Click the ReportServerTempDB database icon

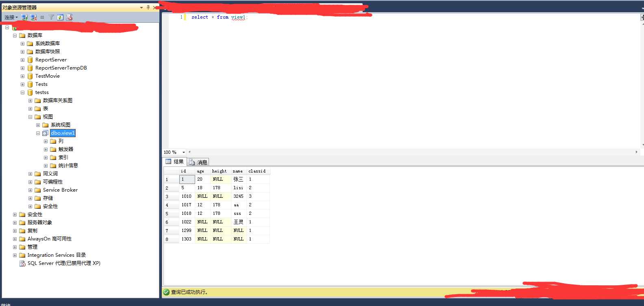[x=30, y=68]
